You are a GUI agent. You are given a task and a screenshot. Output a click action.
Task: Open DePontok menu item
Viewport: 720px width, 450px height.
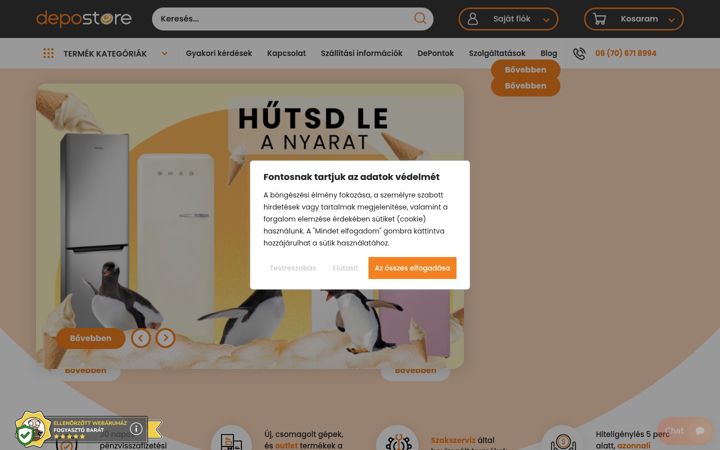[435, 53]
